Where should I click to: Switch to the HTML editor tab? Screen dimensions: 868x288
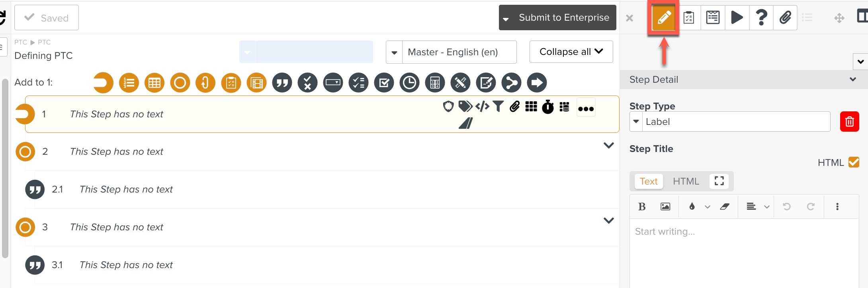tap(686, 181)
